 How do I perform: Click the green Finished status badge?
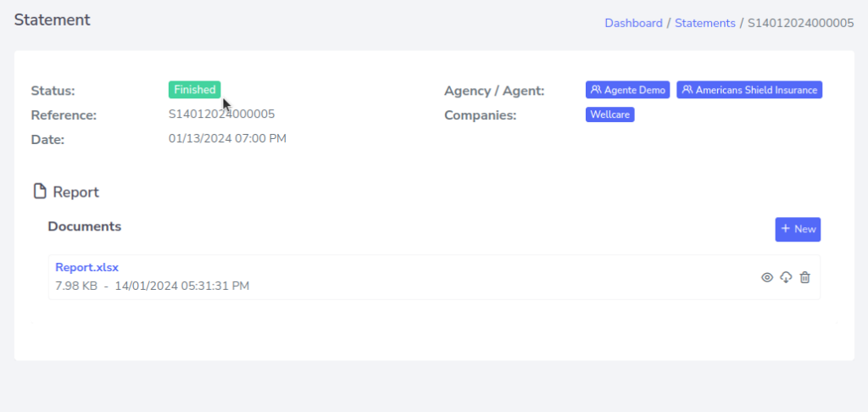194,90
